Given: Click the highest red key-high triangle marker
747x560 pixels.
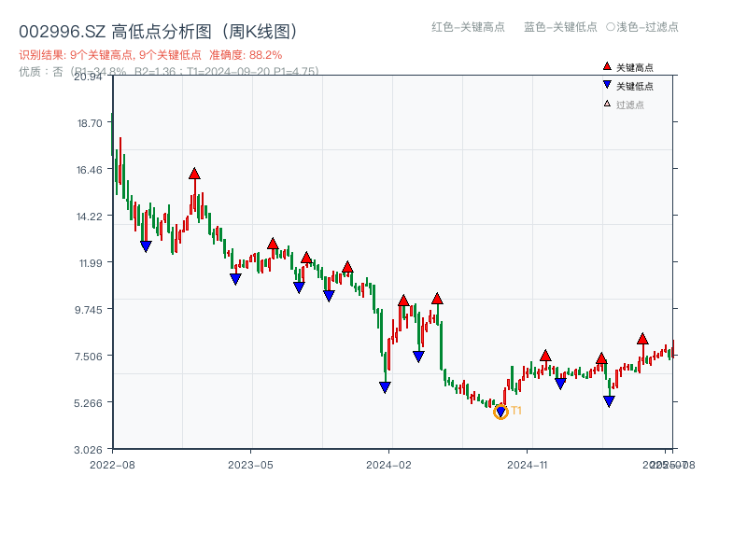Looking at the screenshot, I should point(194,174).
